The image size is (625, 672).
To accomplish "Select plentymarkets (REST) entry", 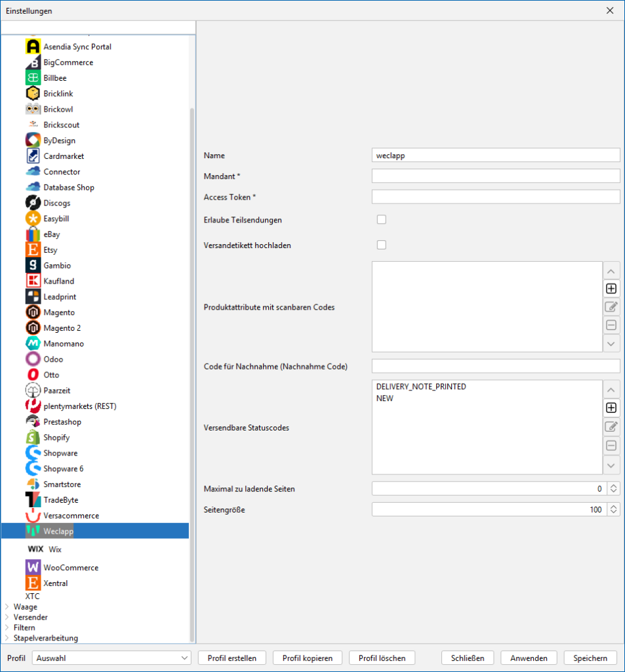I will [79, 406].
